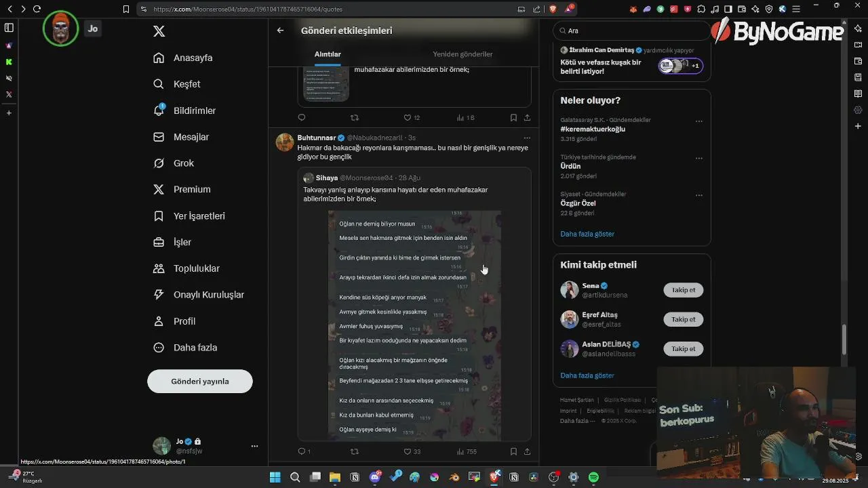Open Hizmet Şartları link
Viewport: 868px width, 488px height.
click(x=576, y=400)
